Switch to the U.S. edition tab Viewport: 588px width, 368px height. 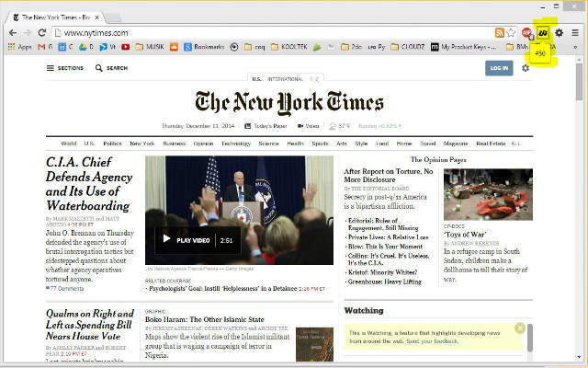tap(256, 79)
